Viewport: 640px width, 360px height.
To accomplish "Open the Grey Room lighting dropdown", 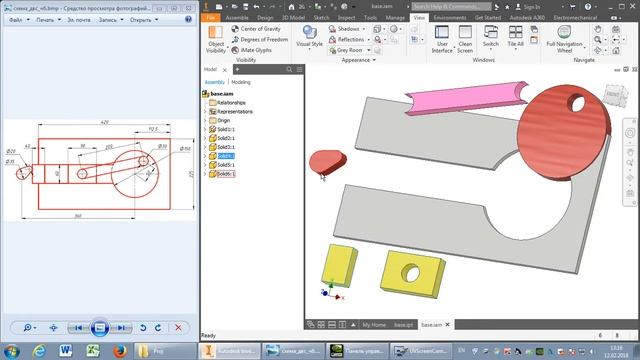I will pyautogui.click(x=369, y=50).
